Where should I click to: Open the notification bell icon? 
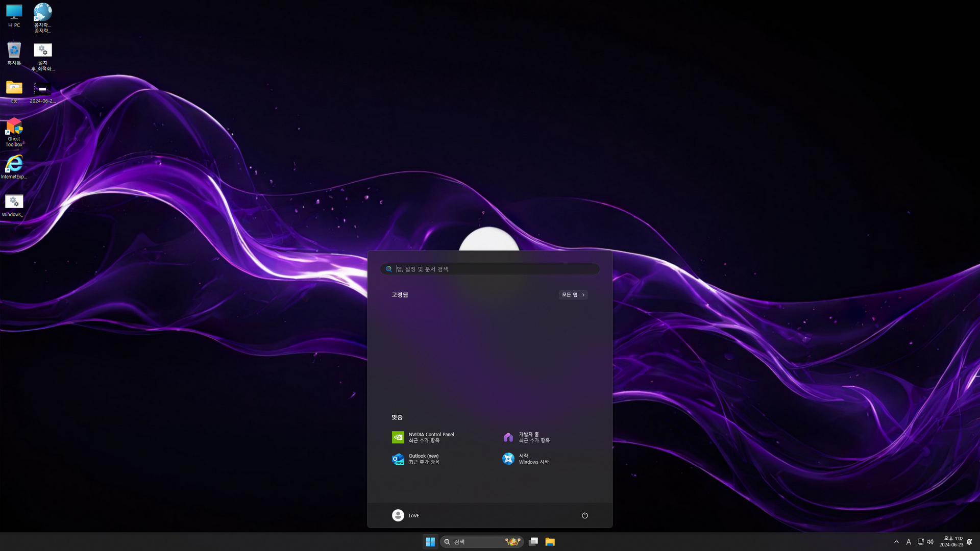pos(969,542)
